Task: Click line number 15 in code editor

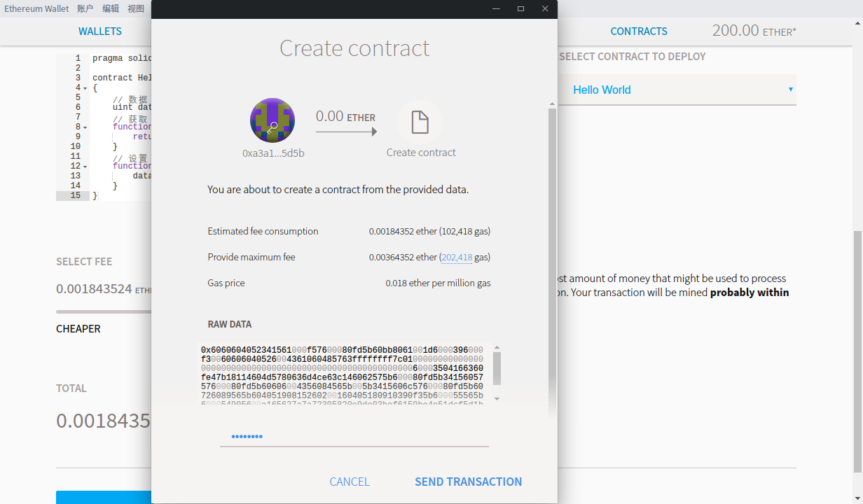Action: point(76,196)
